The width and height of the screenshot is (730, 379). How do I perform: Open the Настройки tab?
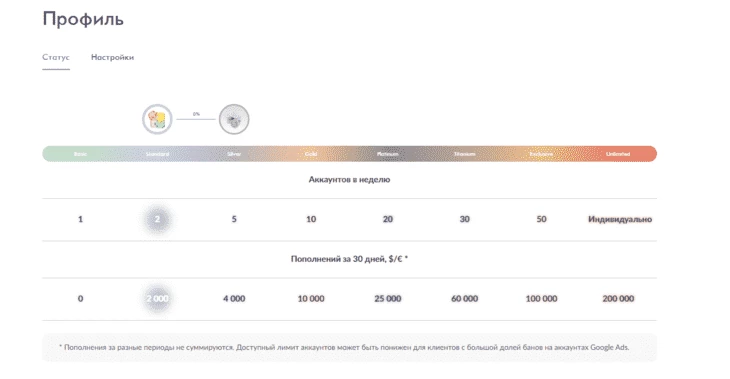(x=112, y=57)
